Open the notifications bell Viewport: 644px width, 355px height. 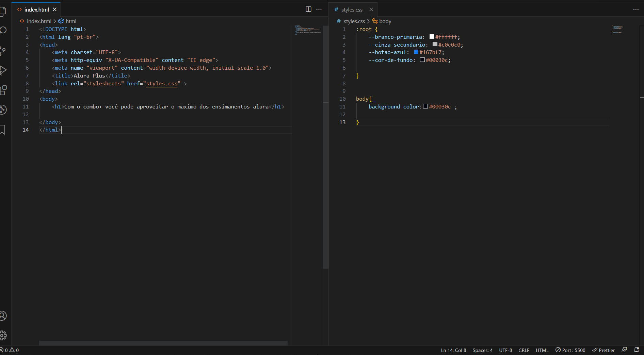(637, 350)
